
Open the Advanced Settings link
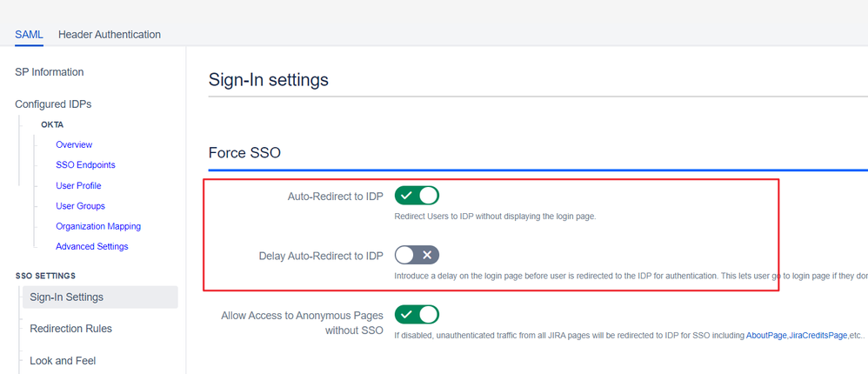(x=92, y=247)
